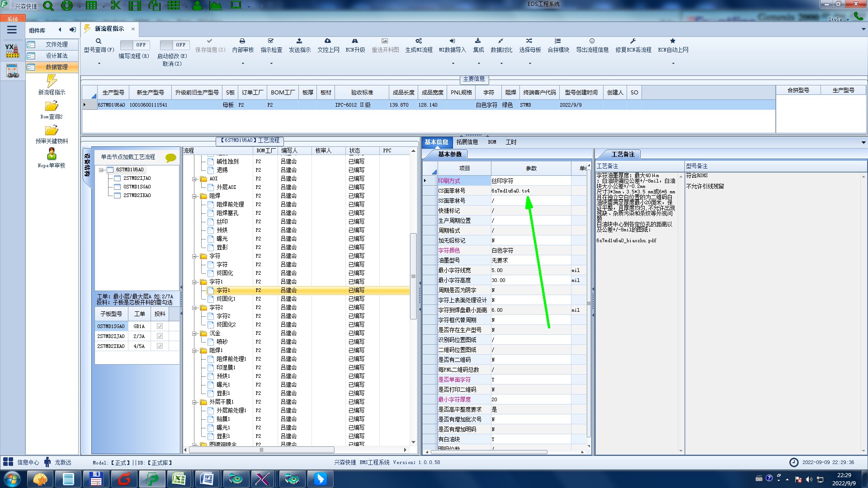Open the 预审关键物料 folder icon
The height and width of the screenshot is (488, 868).
[x=52, y=131]
